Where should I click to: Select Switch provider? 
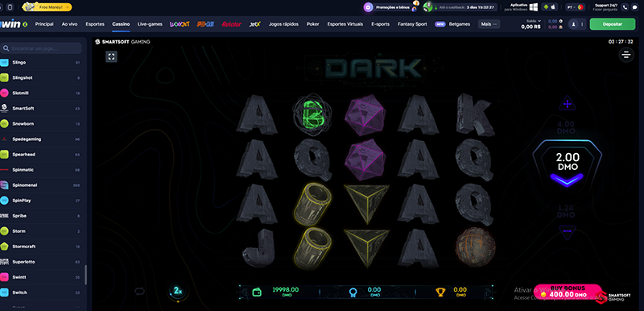pyautogui.click(x=41, y=292)
